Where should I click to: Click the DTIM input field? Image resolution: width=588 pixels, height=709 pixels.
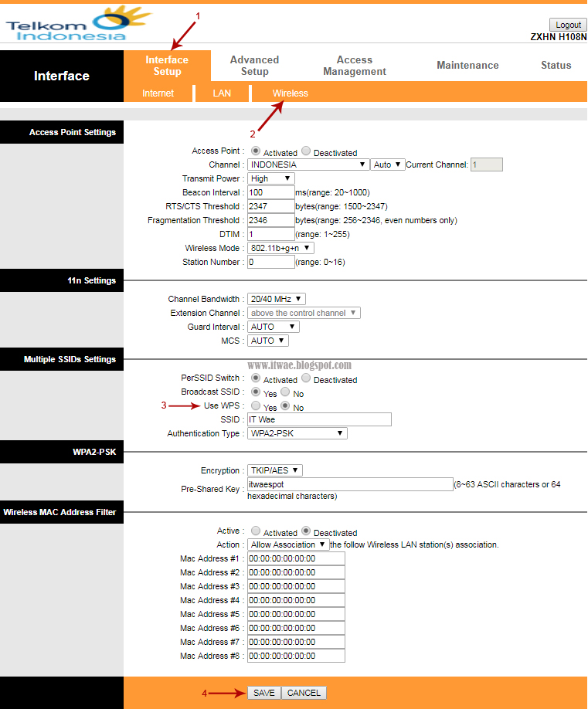[x=271, y=234]
